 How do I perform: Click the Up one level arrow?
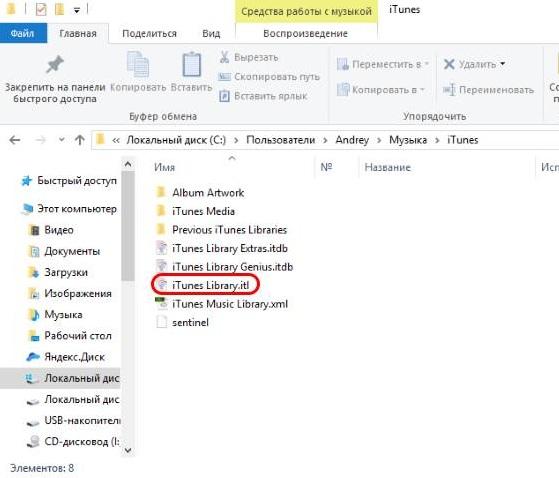point(80,140)
